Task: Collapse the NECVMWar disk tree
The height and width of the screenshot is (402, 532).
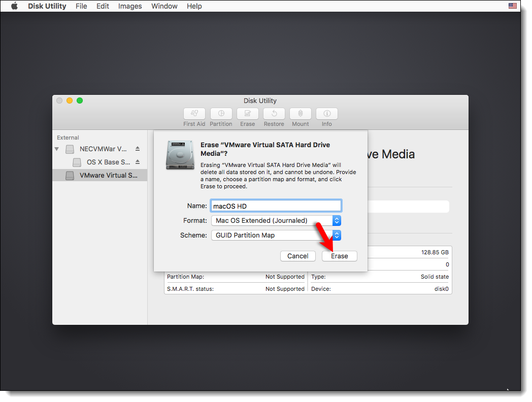Action: tap(57, 149)
